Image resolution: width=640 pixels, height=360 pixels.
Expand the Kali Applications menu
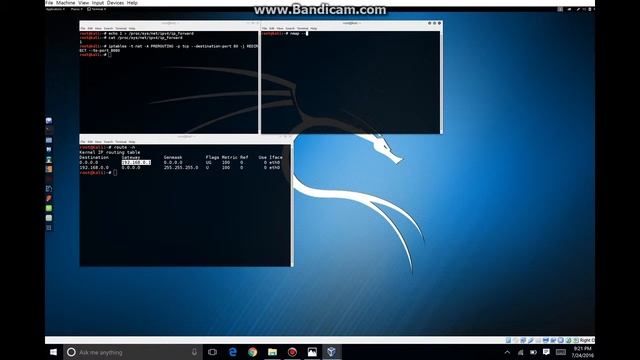click(x=56, y=9)
